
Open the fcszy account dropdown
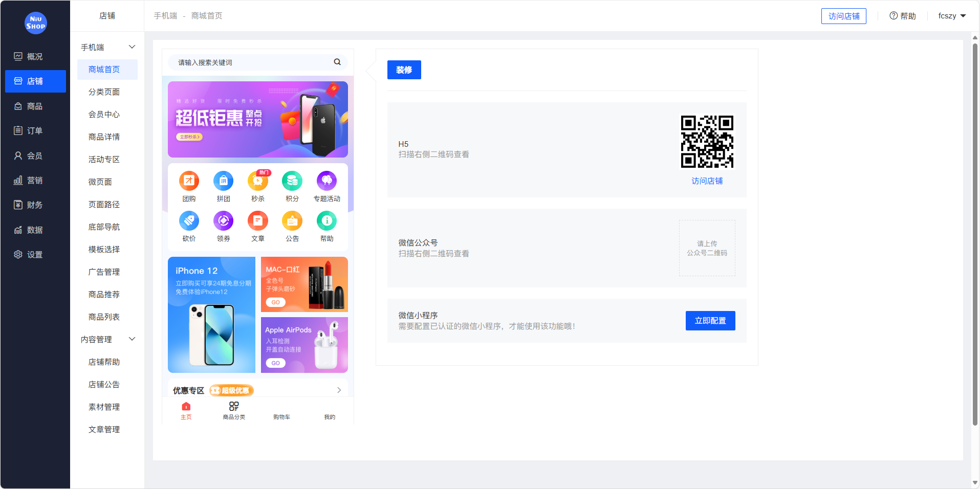pos(952,16)
